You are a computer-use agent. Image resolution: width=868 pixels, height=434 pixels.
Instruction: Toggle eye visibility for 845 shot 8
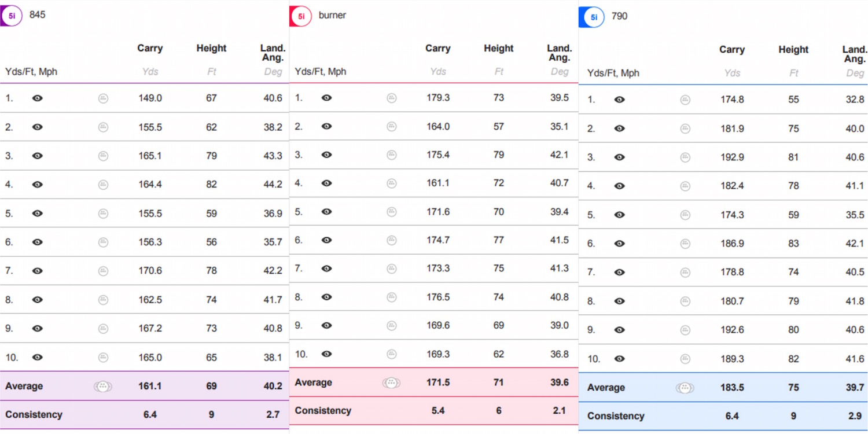click(x=38, y=300)
